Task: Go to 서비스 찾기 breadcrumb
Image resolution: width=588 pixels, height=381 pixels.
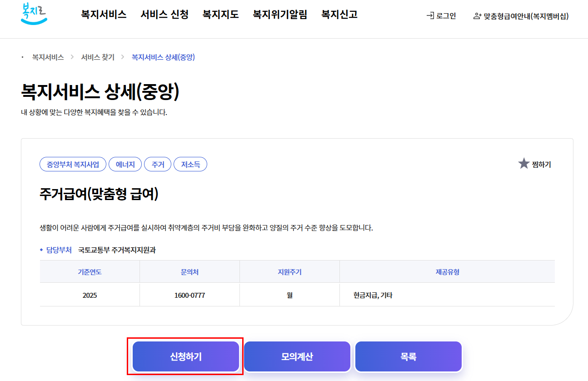Action: (x=98, y=57)
